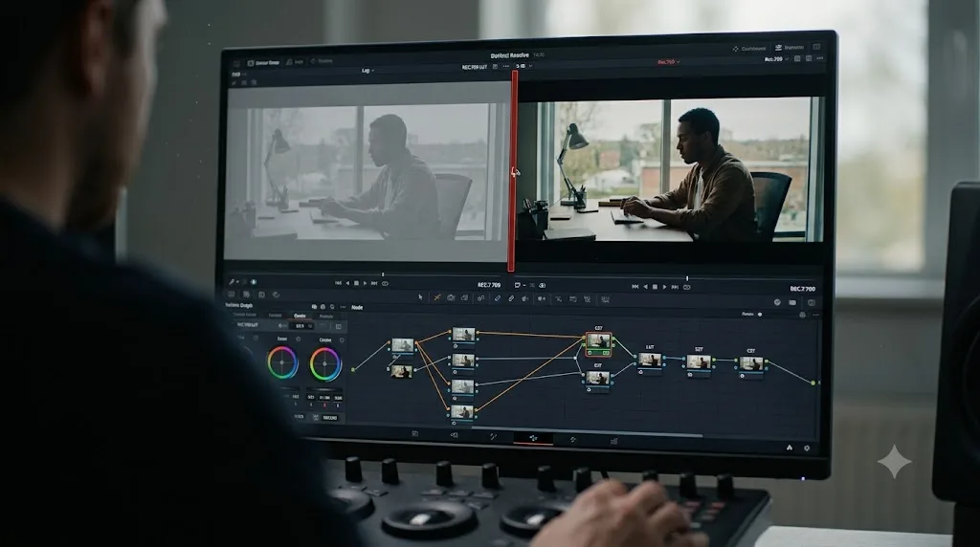The image size is (980, 547).
Task: Click the first color wheel center
Action: click(x=282, y=362)
